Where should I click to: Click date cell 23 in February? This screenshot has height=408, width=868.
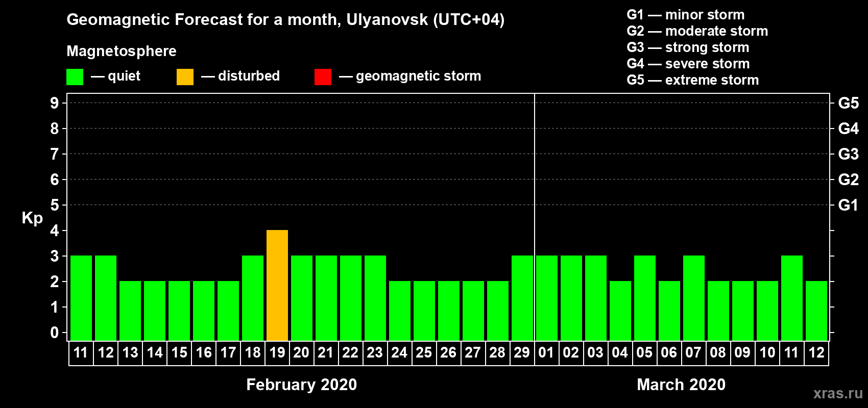click(375, 353)
